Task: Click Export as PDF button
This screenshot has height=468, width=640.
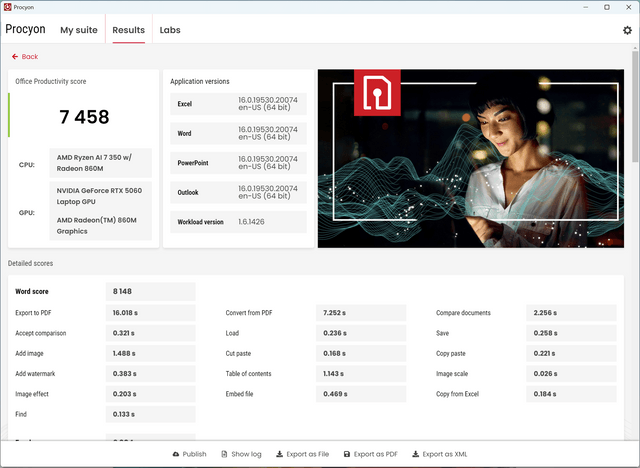Action: pos(371,454)
